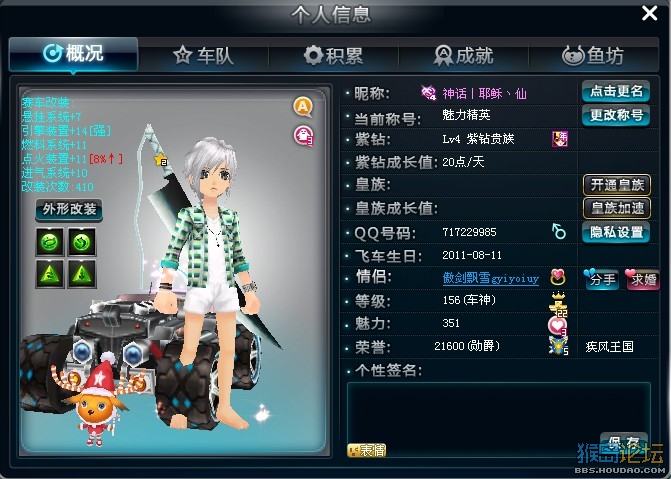Click the pink ghost badge icon
671x479 pixels.
click(x=303, y=136)
